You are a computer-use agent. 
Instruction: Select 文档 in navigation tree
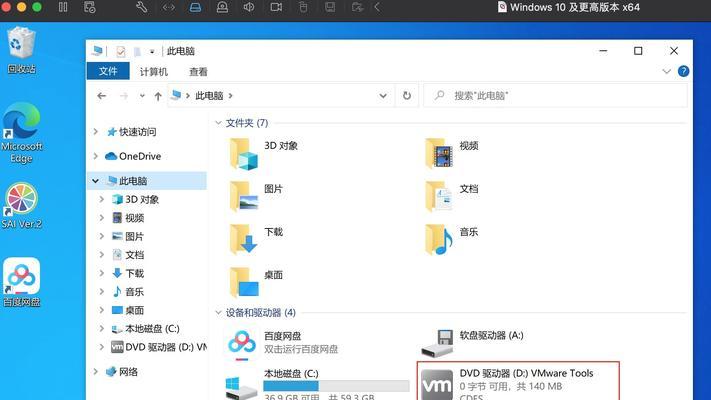coord(128,255)
